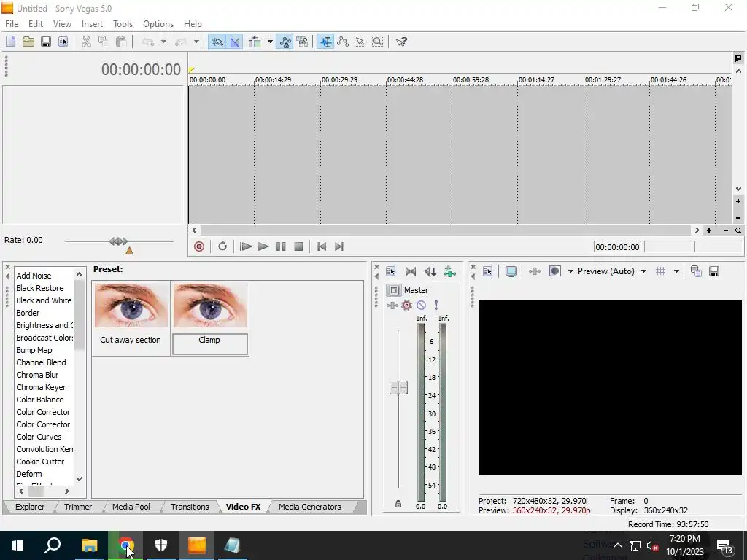Save preview snapshot to file
The height and width of the screenshot is (560, 747).
point(713,271)
